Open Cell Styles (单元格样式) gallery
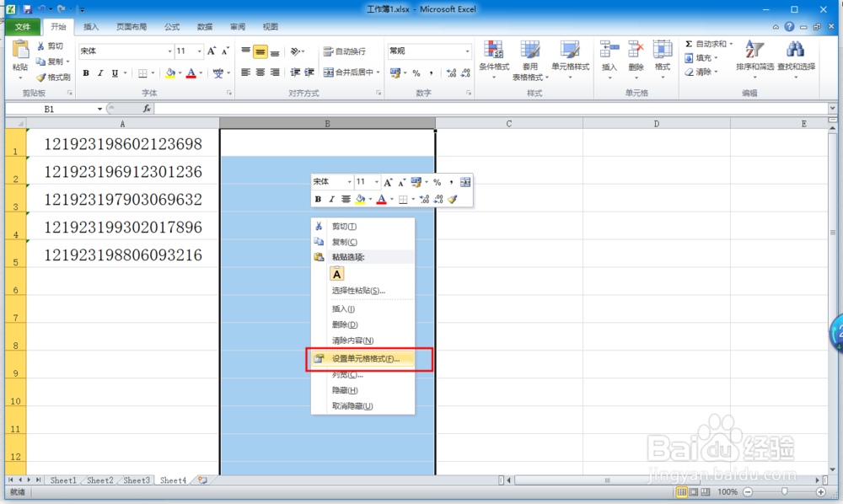This screenshot has height=504, width=843. pos(571,60)
